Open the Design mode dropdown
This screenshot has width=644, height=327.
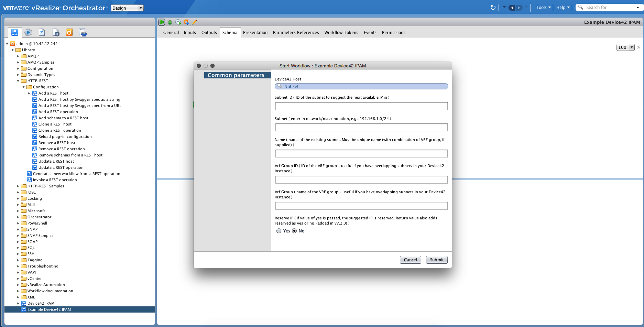pos(127,8)
